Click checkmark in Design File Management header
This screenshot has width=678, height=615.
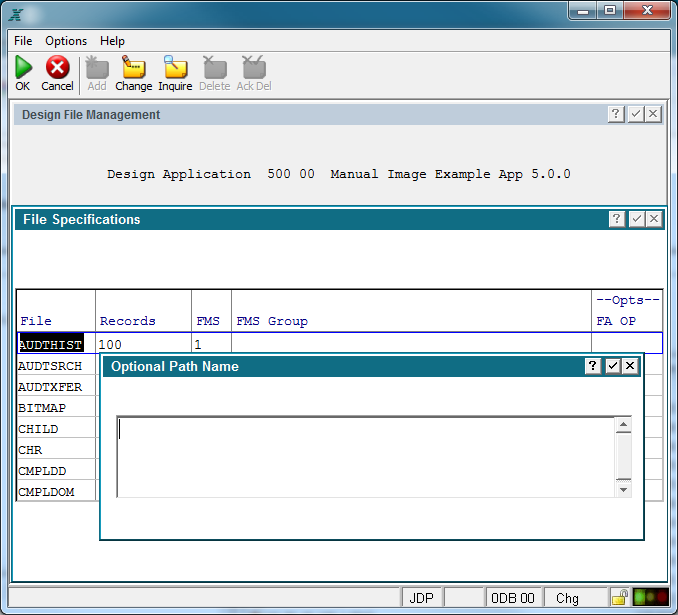(x=635, y=114)
